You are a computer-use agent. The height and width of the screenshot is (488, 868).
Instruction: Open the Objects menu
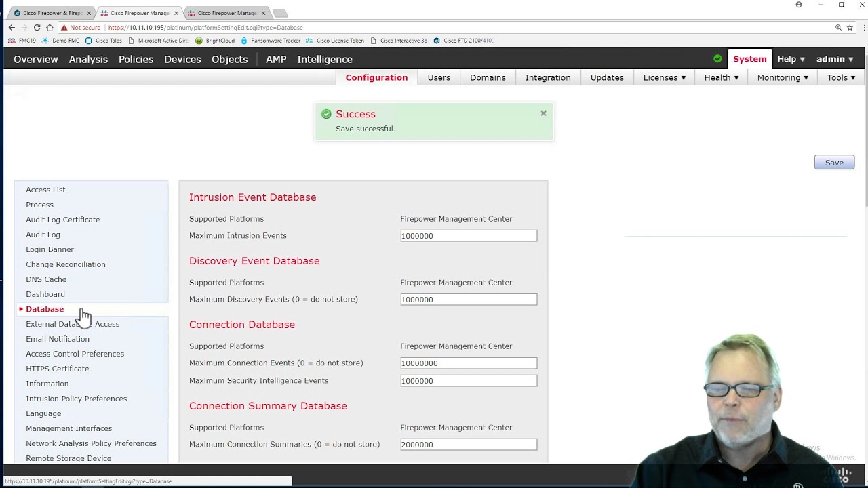click(230, 59)
